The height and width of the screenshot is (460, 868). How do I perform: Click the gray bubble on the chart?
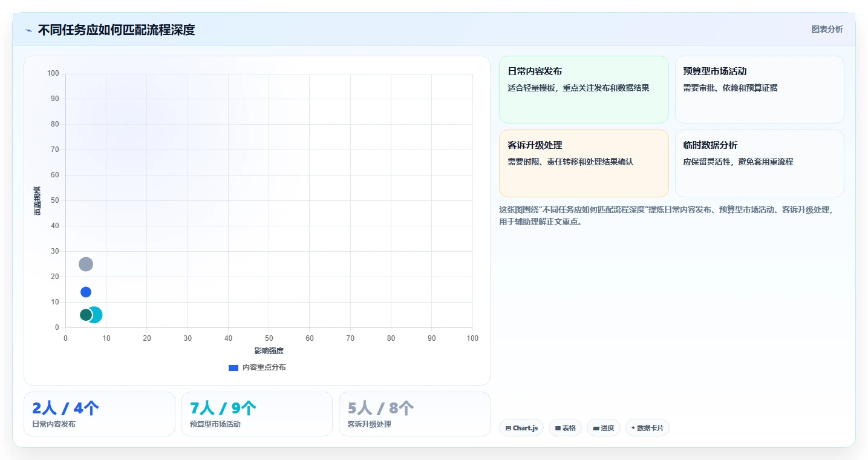point(86,264)
